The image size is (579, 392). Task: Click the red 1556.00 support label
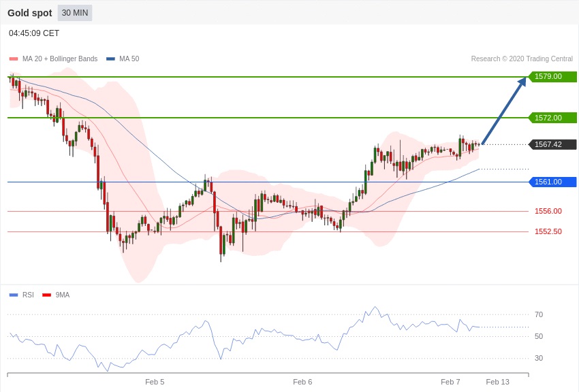click(x=548, y=211)
